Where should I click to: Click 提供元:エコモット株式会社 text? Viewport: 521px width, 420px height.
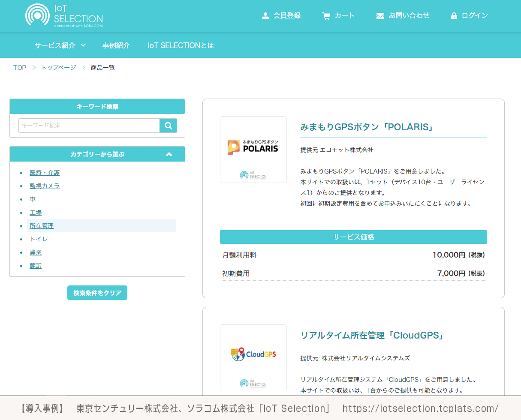337,150
